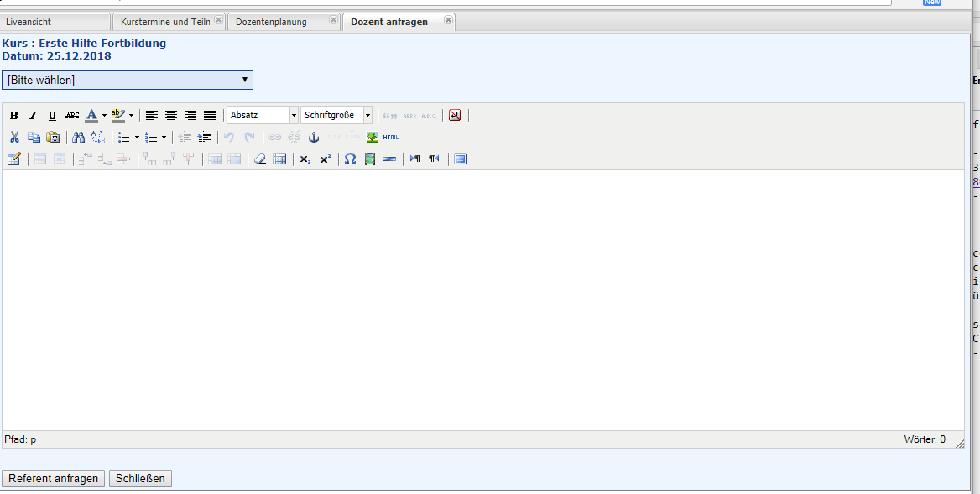This screenshot has width=980, height=494.
Task: Open text color picker arrow
Action: coord(104,116)
